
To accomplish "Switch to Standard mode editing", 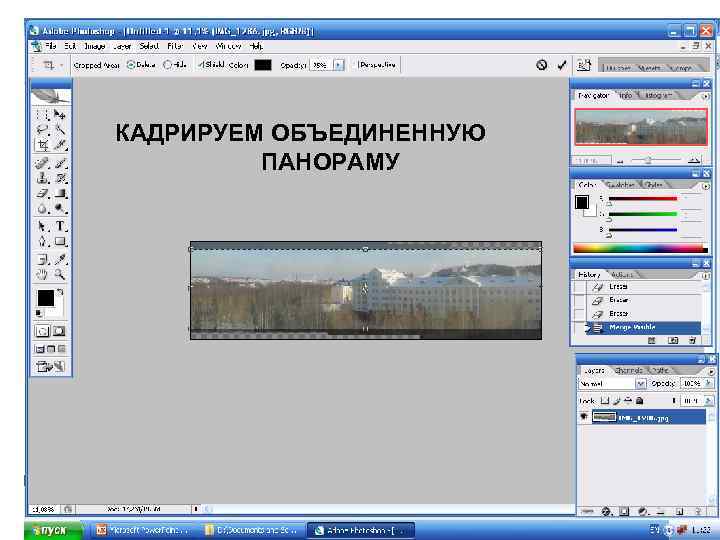I will pyautogui.click(x=42, y=331).
